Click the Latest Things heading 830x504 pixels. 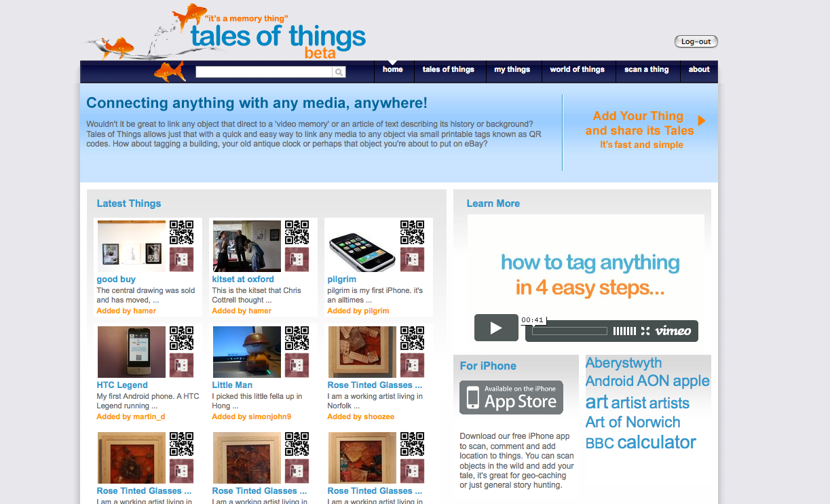[129, 203]
